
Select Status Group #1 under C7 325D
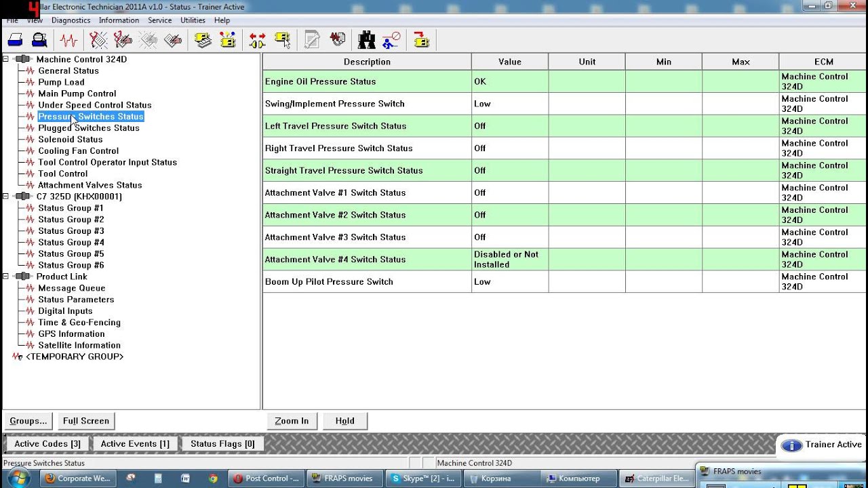click(x=71, y=208)
